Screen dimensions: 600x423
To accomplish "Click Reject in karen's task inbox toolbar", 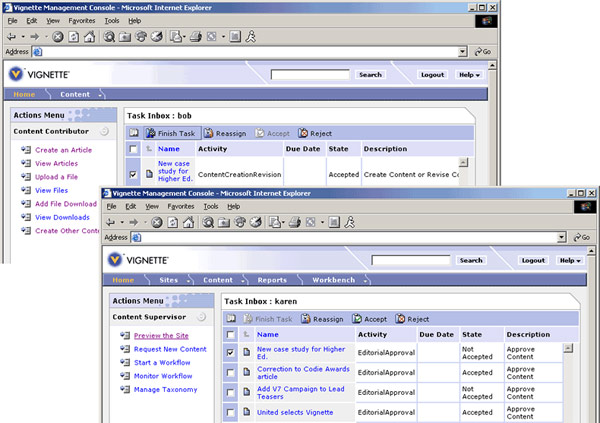I will [x=412, y=319].
